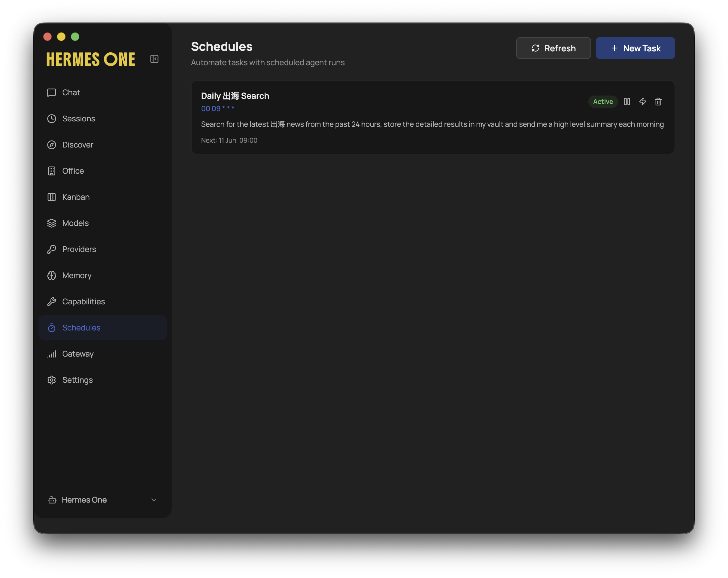Close the window with the red button
The image size is (728, 578).
click(x=48, y=36)
